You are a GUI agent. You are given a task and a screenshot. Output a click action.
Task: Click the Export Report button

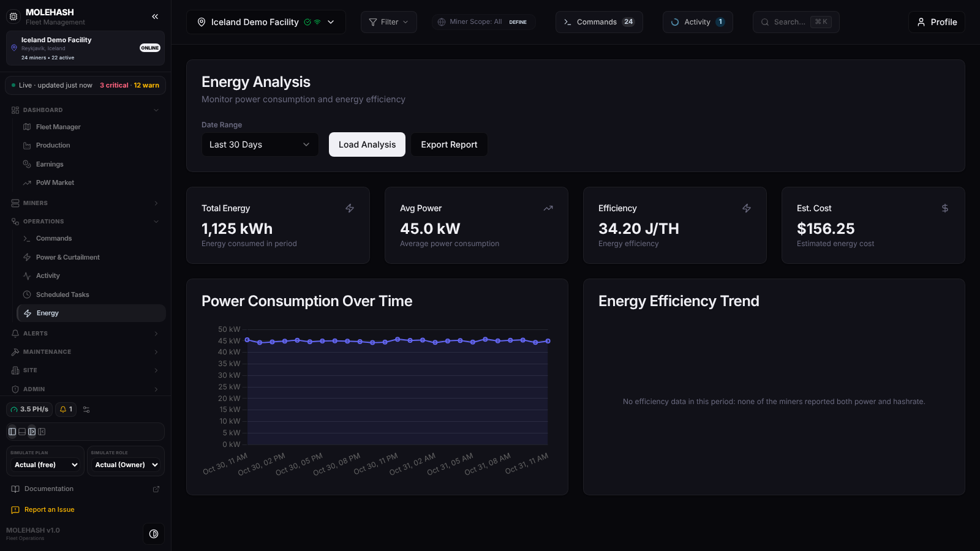(x=449, y=144)
